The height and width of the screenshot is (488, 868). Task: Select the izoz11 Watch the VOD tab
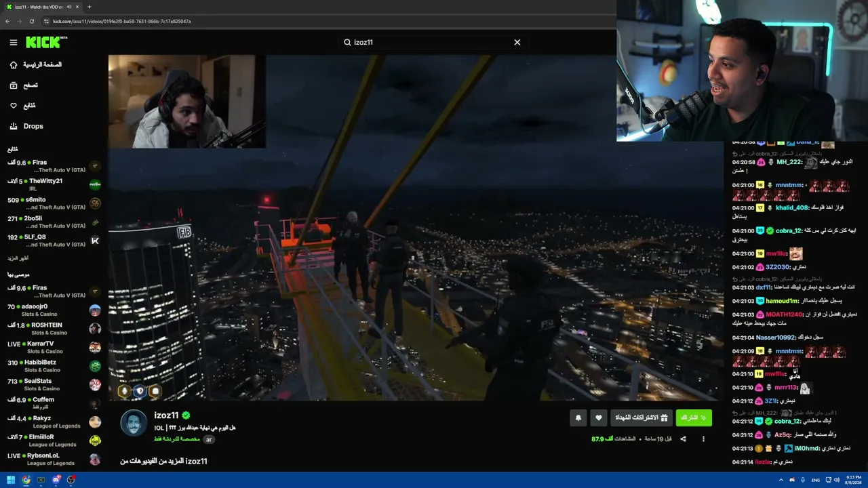pos(42,7)
